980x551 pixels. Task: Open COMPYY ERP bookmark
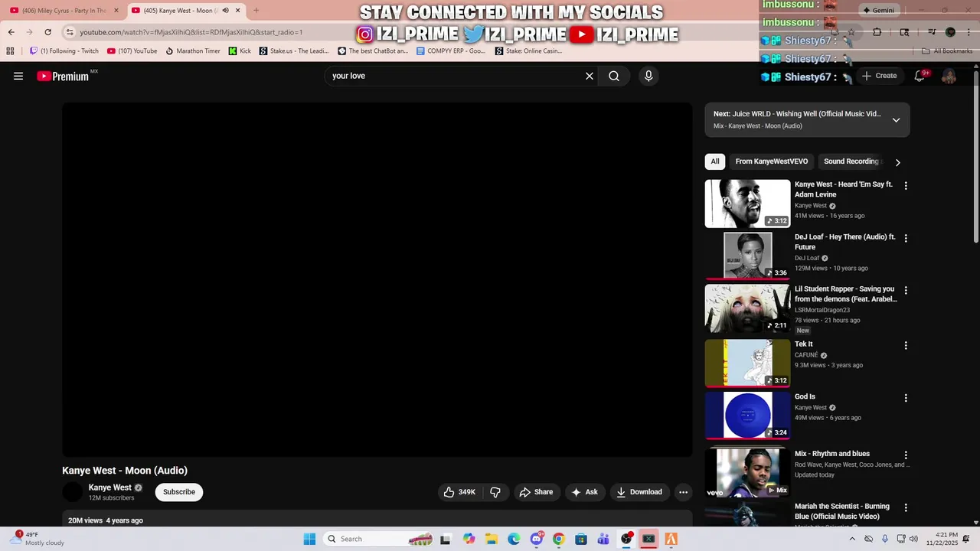451,51
